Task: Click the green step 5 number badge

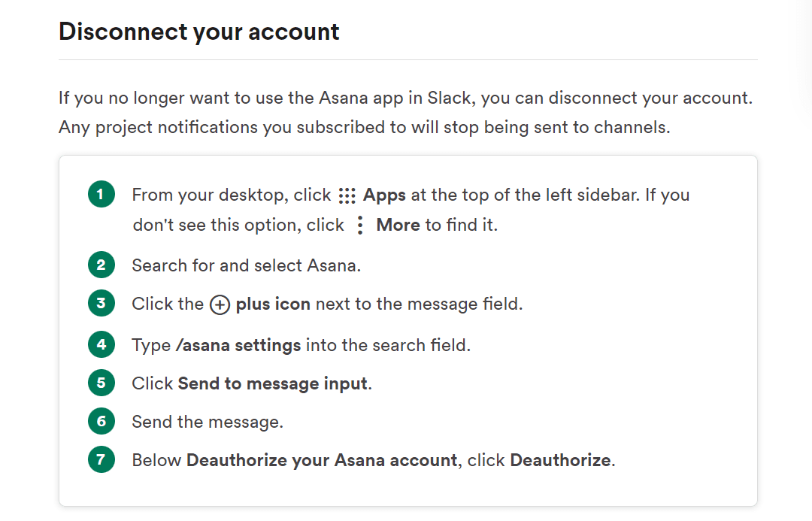Action: [101, 383]
